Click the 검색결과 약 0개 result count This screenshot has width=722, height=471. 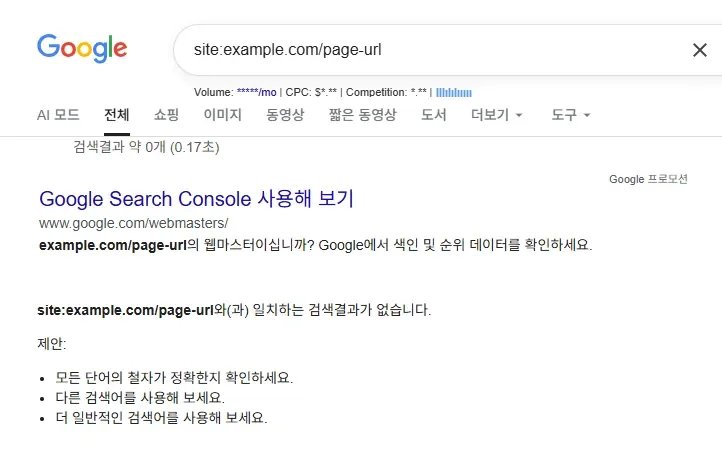point(146,147)
